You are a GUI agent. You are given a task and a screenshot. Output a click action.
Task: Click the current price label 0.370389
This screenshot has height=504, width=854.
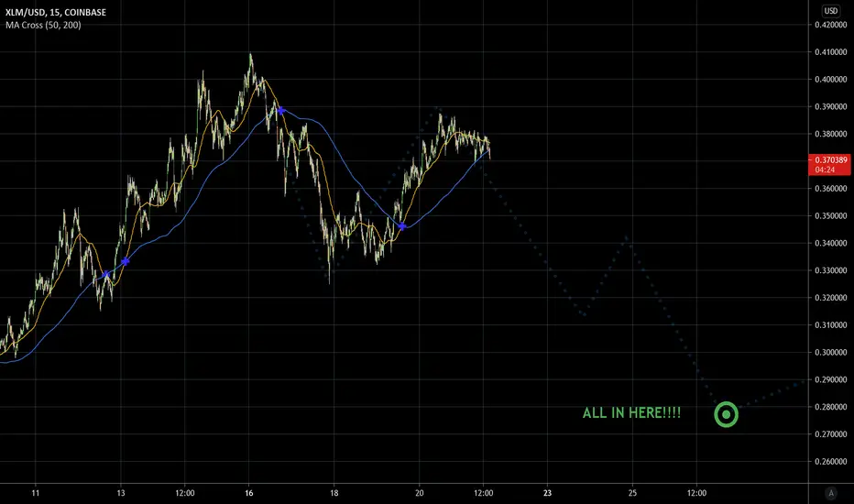pos(830,160)
